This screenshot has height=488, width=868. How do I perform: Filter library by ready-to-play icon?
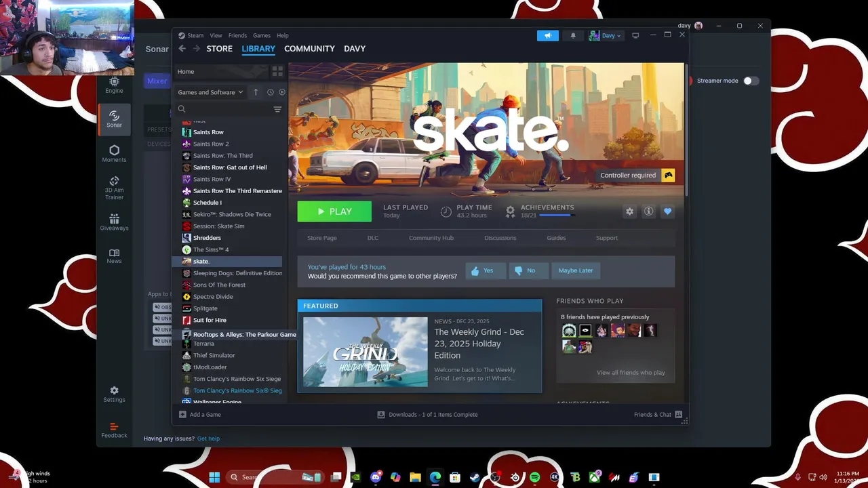tap(282, 92)
